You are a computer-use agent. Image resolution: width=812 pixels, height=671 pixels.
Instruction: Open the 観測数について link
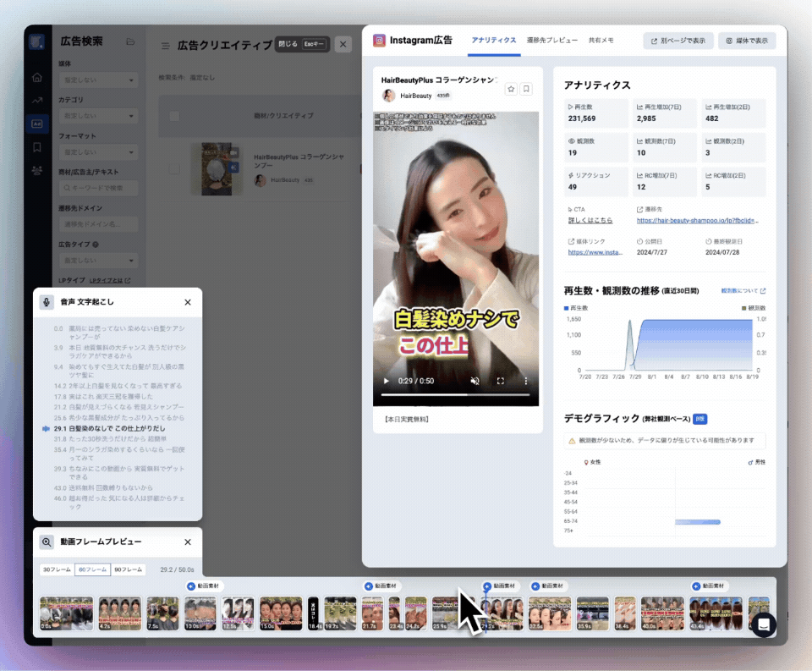743,291
